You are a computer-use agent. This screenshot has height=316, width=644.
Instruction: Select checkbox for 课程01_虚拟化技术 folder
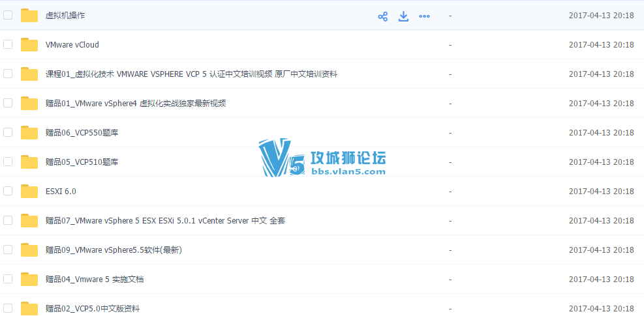pyautogui.click(x=8, y=74)
